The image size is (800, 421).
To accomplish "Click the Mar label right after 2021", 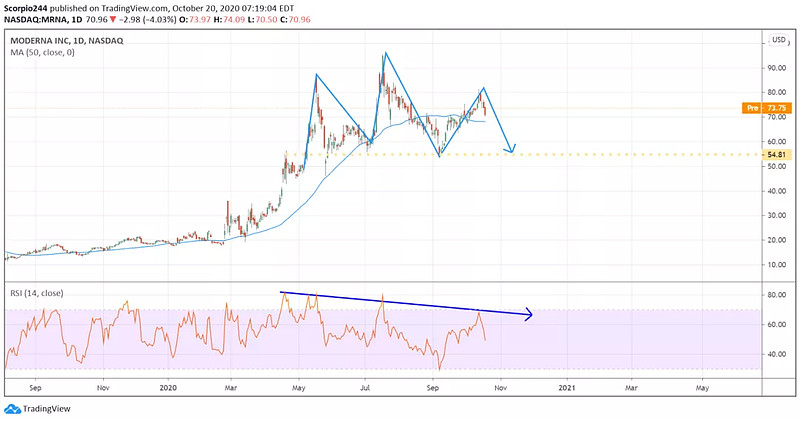I will [631, 388].
